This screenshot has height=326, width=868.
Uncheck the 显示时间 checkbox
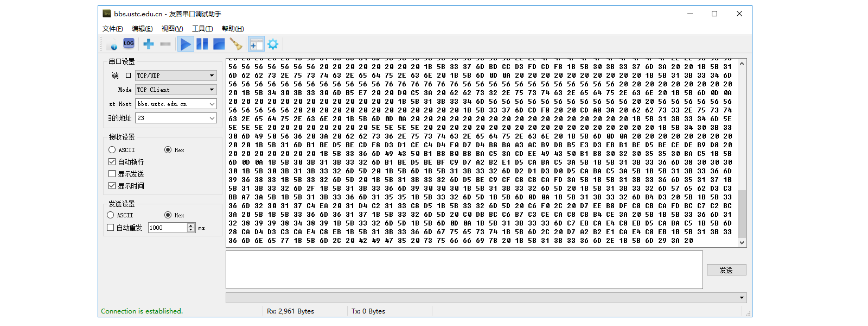112,186
